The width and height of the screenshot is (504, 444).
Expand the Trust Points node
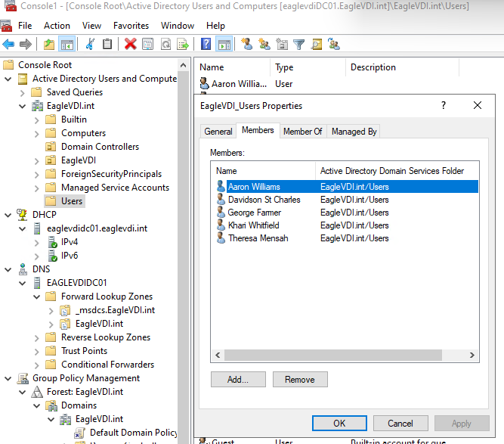click(36, 351)
